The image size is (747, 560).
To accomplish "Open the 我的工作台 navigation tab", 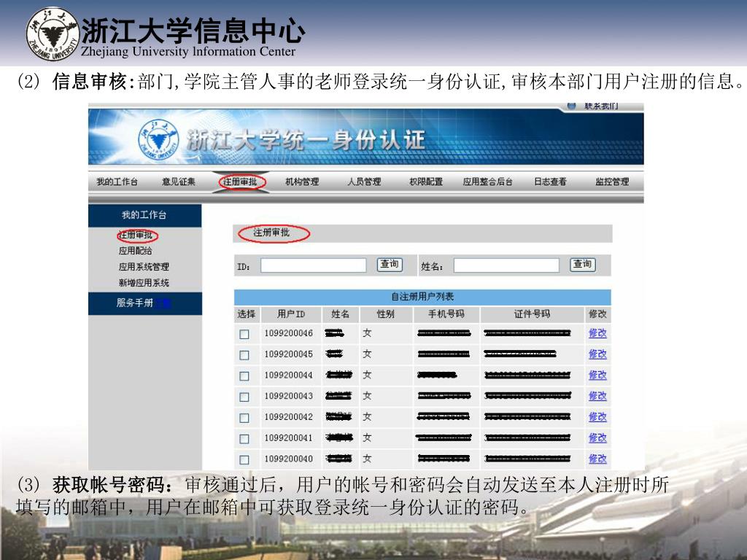I will pyautogui.click(x=117, y=182).
